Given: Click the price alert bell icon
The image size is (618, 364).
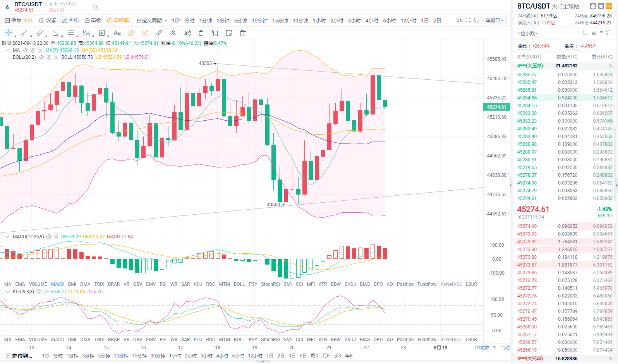Looking at the screenshot, I should [593, 6].
